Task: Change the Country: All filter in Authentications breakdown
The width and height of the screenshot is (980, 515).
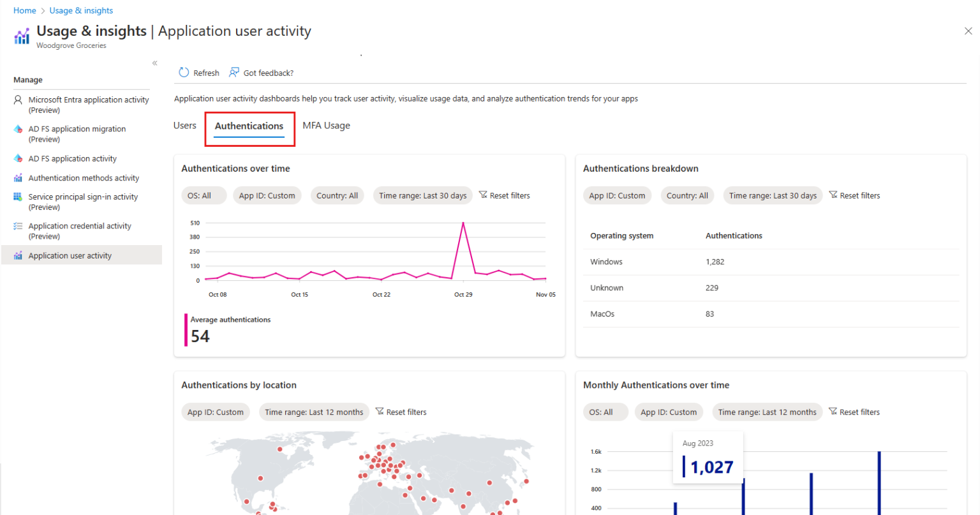Action: (x=687, y=195)
